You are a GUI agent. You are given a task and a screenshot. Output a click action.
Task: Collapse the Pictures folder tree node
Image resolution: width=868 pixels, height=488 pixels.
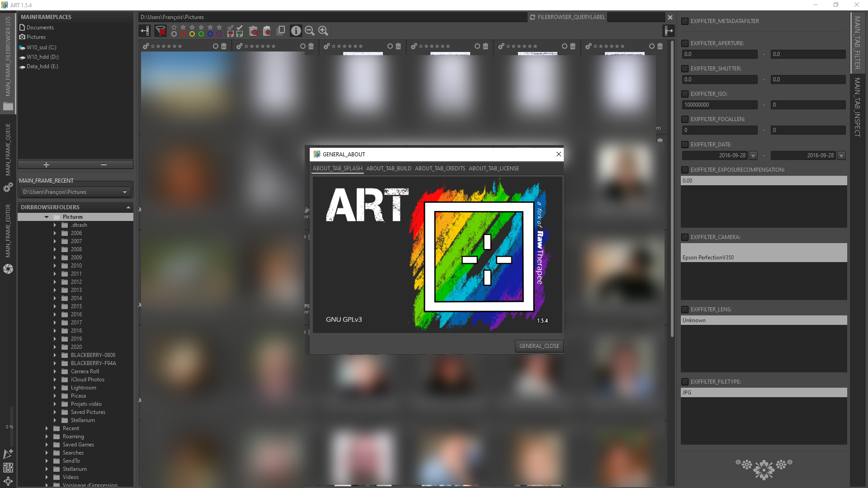(x=47, y=217)
